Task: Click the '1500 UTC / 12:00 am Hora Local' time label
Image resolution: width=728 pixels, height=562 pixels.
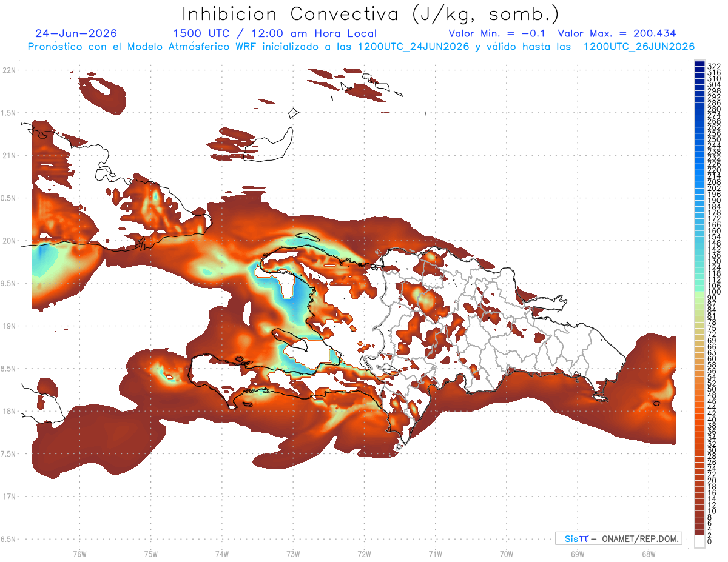Action: point(275,34)
